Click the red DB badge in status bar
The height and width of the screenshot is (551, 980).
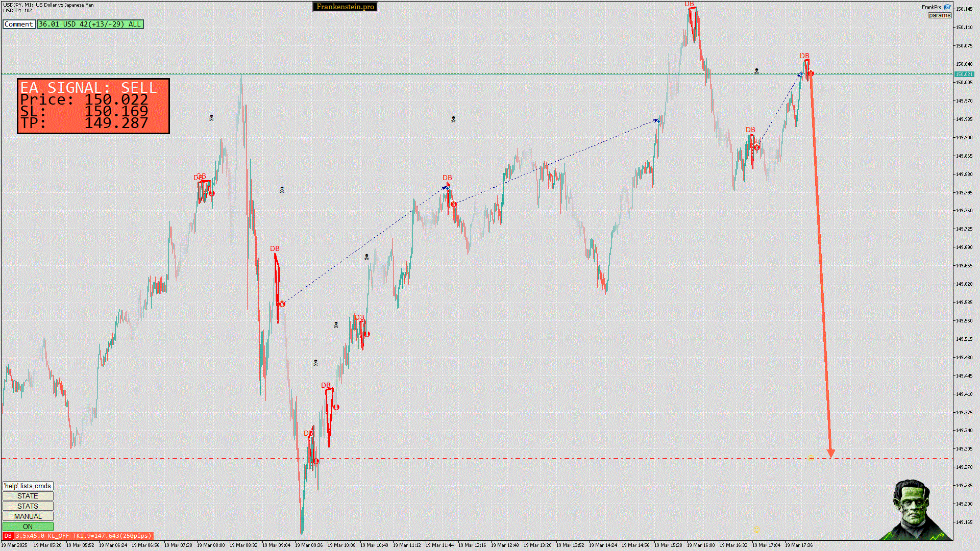click(x=8, y=536)
